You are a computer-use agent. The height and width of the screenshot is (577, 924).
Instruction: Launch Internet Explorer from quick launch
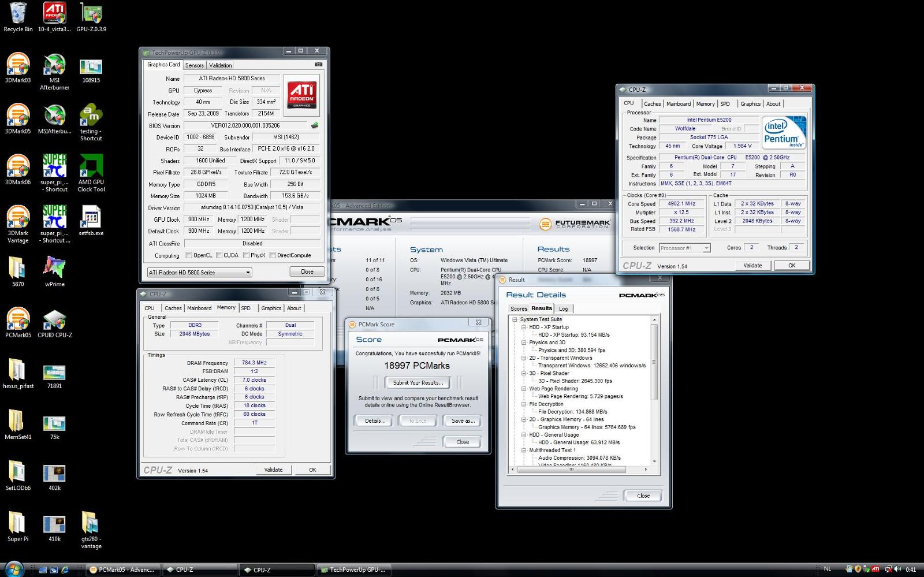[65, 570]
